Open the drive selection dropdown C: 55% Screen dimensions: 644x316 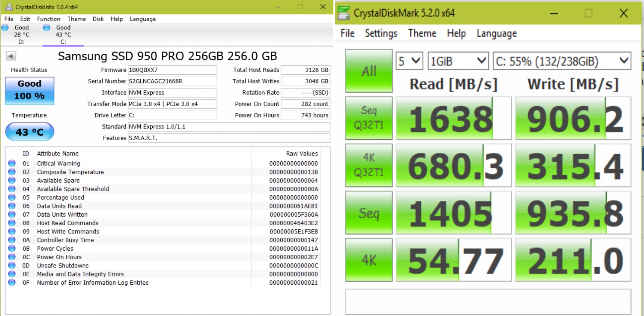click(562, 61)
